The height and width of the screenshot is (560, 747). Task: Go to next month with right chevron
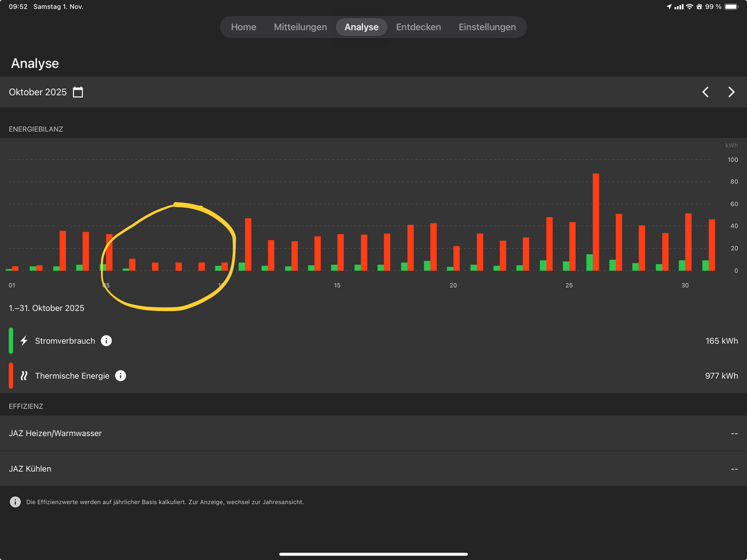click(x=731, y=92)
